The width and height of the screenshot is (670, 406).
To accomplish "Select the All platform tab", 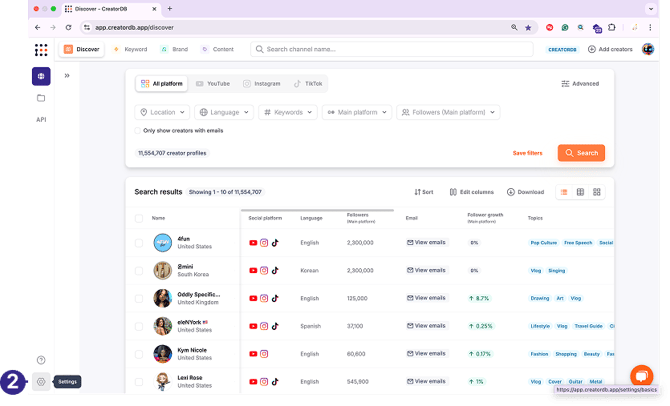I will pos(162,84).
